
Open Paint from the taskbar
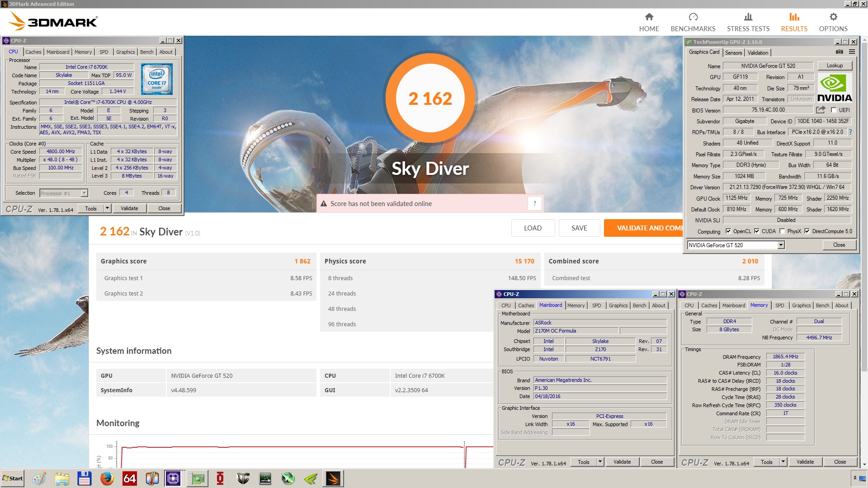tap(39, 479)
